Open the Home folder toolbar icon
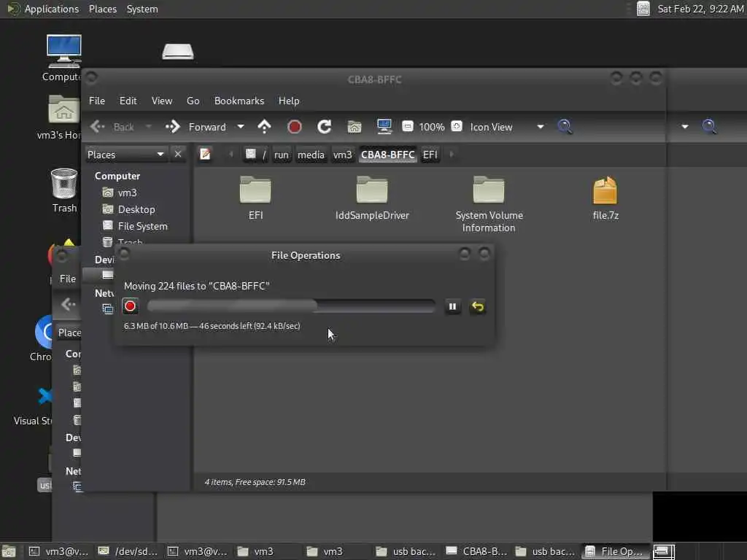This screenshot has width=747, height=560. tap(354, 127)
